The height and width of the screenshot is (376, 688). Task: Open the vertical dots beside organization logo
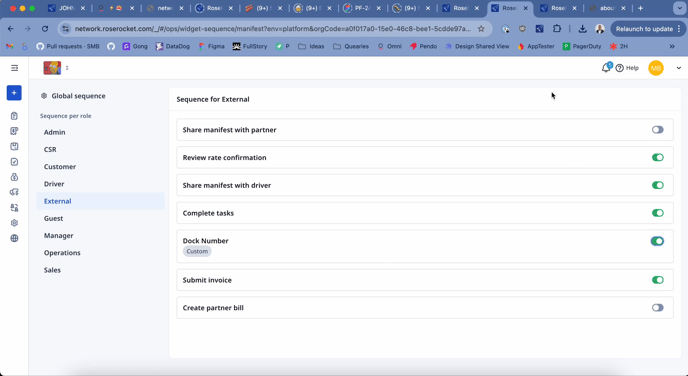(67, 68)
